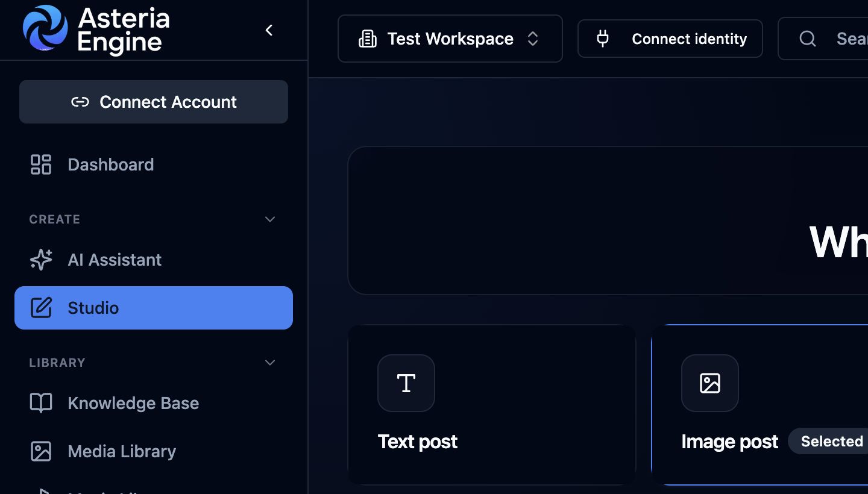
Task: Click the image icon on Image post card
Action: (710, 383)
